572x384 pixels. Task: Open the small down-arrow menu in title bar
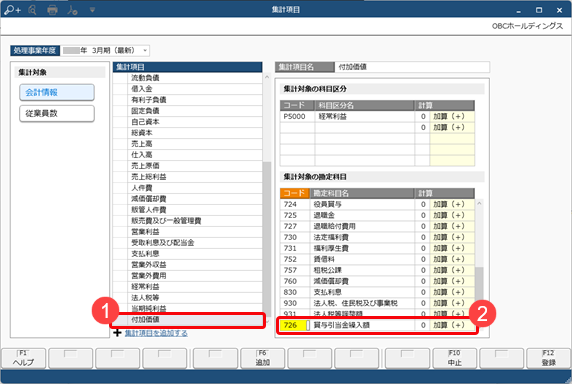92,10
